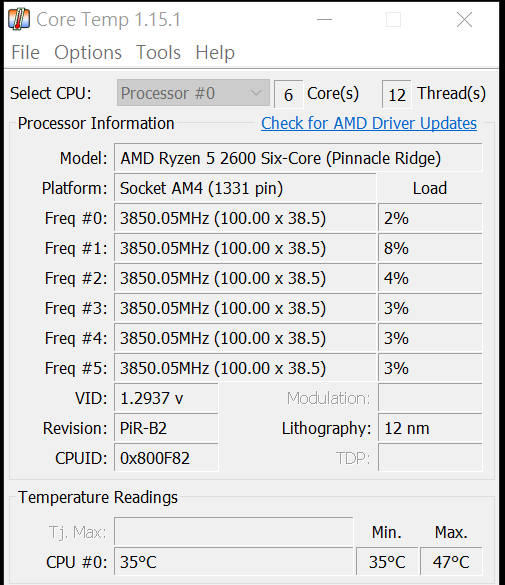Image resolution: width=505 pixels, height=585 pixels.
Task: Click the dropdown arrow for Select CPU
Action: (x=256, y=93)
